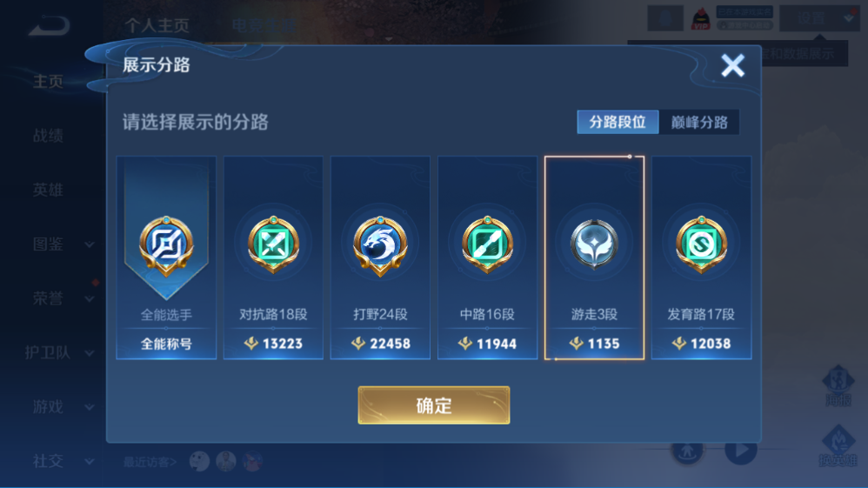
Task: Go to 战绩 in the sidebar
Action: coord(48,136)
